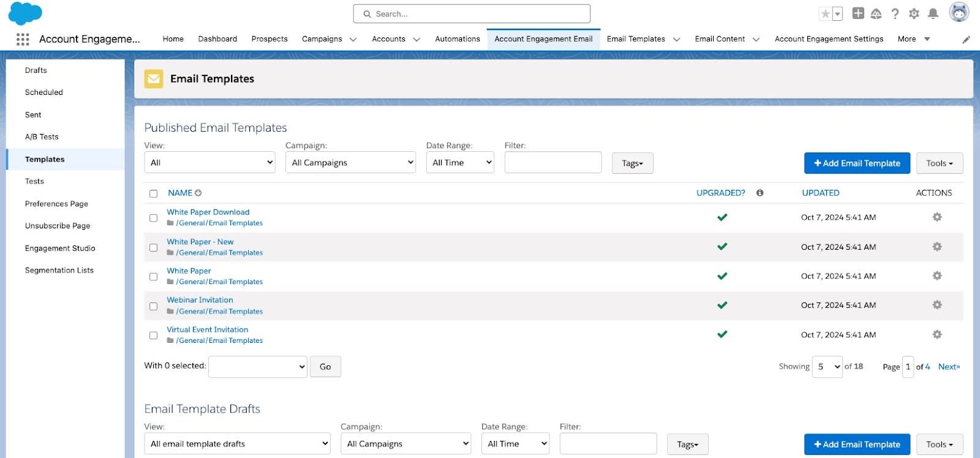Open the Setup gear in header
This screenshot has height=458, width=980.
tap(914, 13)
